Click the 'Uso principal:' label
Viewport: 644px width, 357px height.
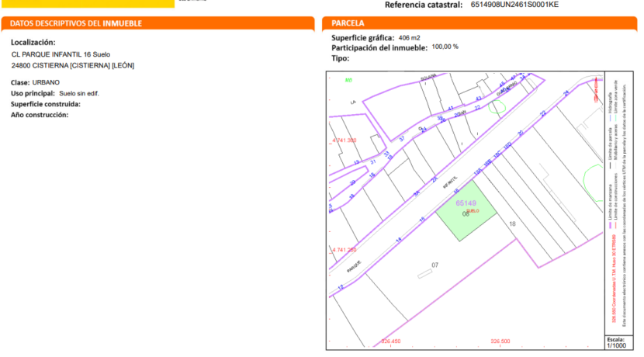[x=33, y=93]
